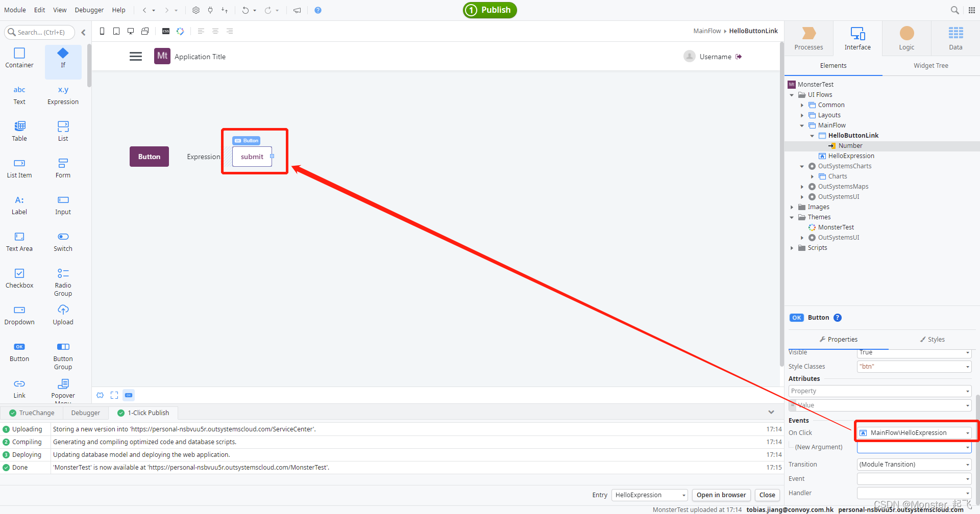980x514 pixels.
Task: Pick the Text widget in the toolbox
Action: pos(19,95)
